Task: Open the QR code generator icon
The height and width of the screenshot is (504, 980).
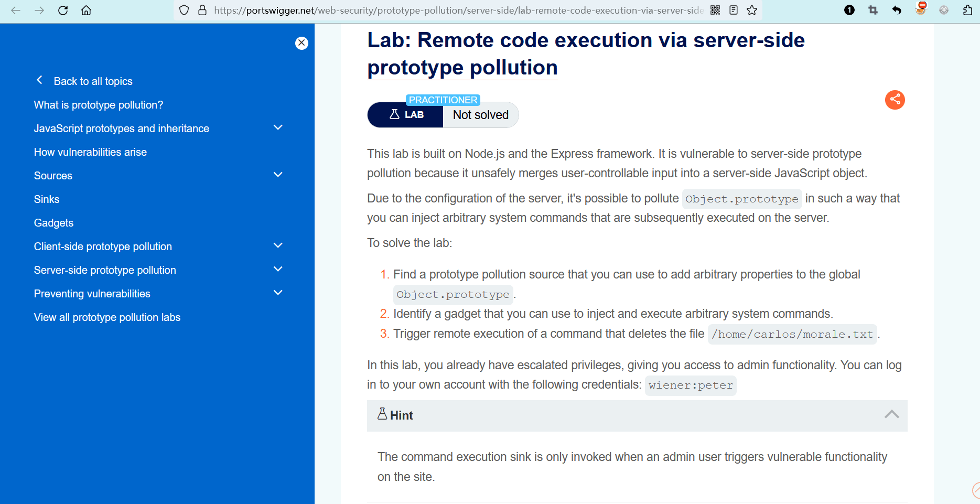Action: (715, 10)
